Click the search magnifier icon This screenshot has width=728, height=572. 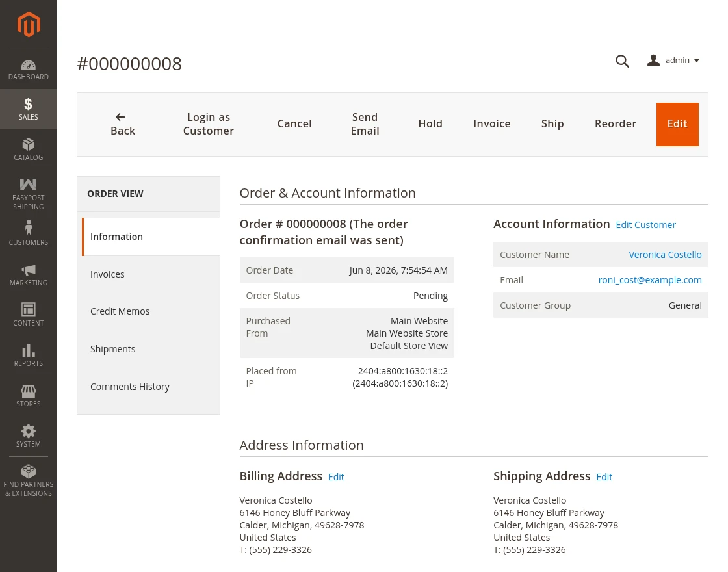pos(622,61)
